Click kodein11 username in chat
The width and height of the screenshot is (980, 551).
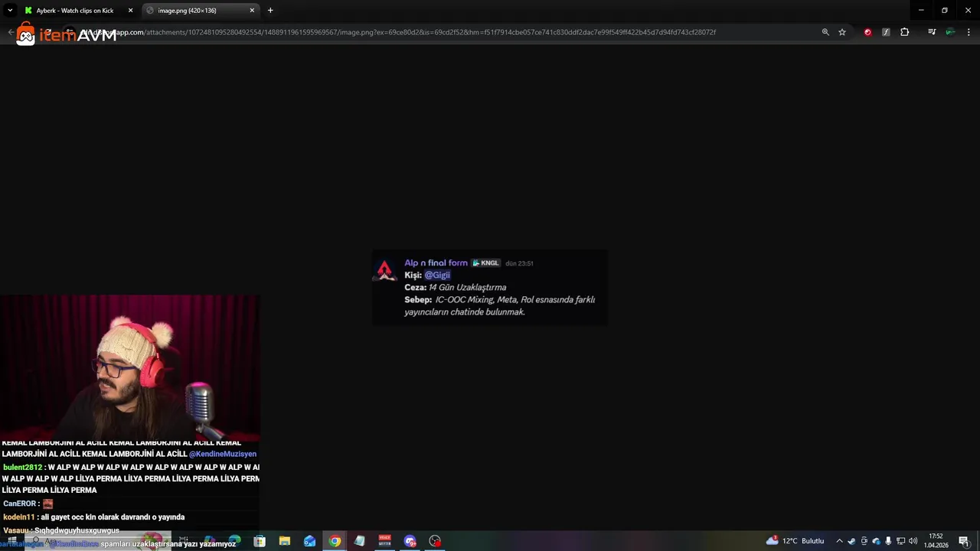coord(19,517)
